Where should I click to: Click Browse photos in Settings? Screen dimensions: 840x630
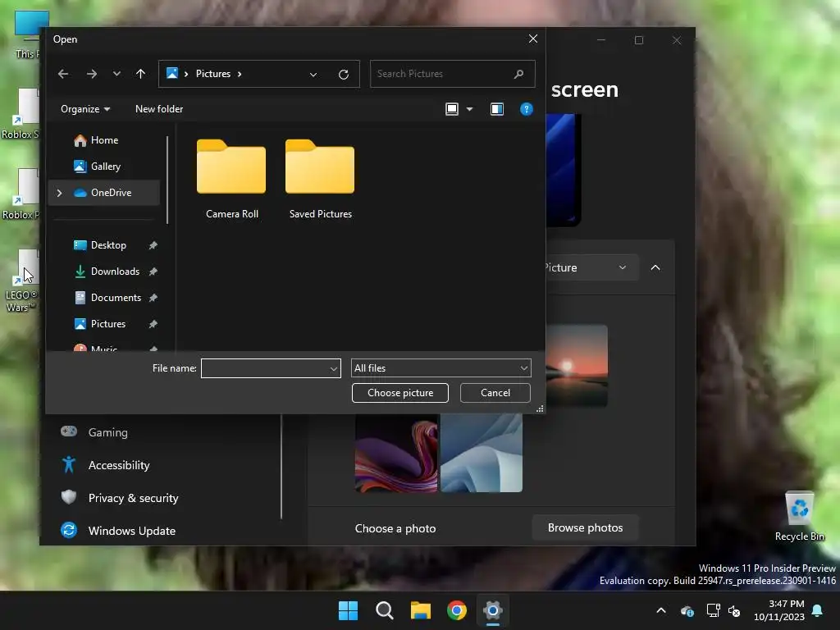585,528
